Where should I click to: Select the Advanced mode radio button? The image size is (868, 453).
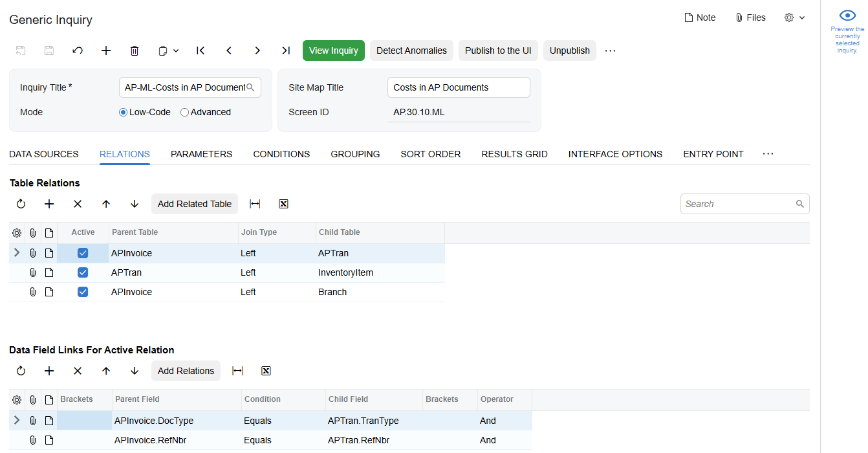tap(185, 112)
